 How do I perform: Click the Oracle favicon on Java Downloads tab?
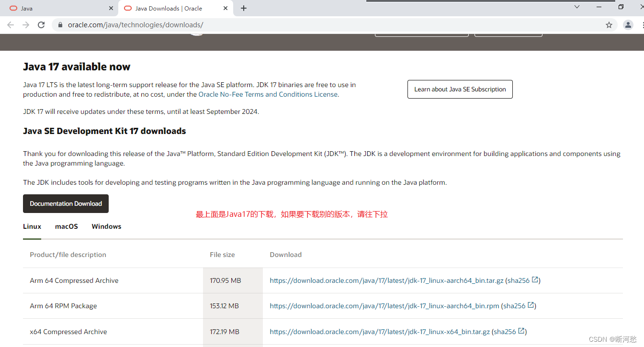(128, 8)
